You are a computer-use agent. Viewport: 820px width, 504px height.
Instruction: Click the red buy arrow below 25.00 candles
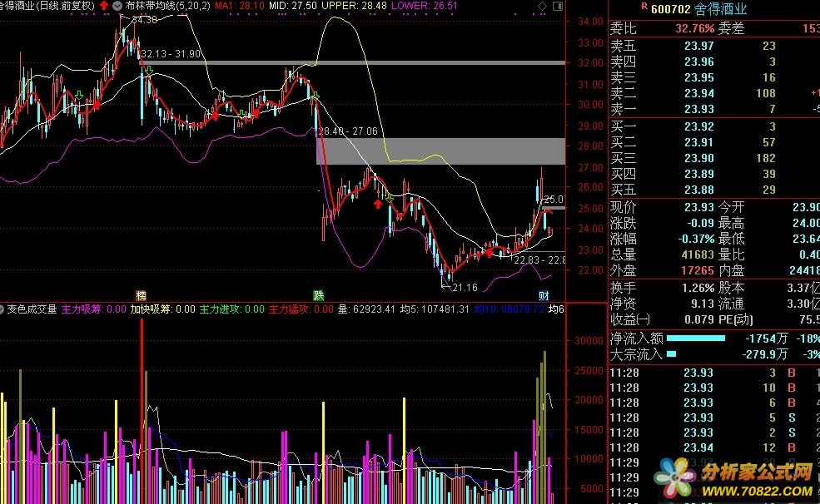pyautogui.click(x=378, y=204)
